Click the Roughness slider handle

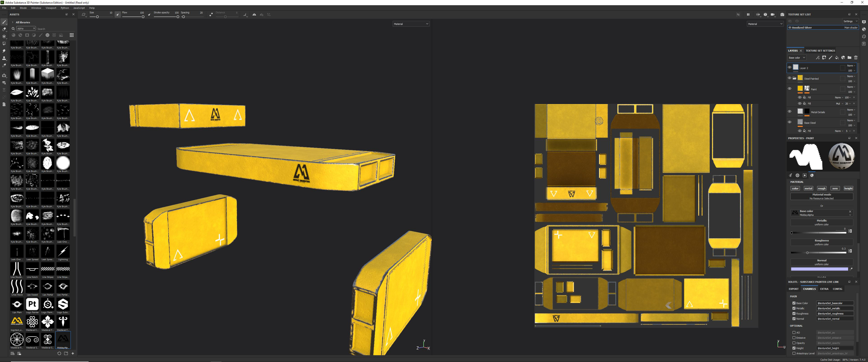(x=807, y=253)
